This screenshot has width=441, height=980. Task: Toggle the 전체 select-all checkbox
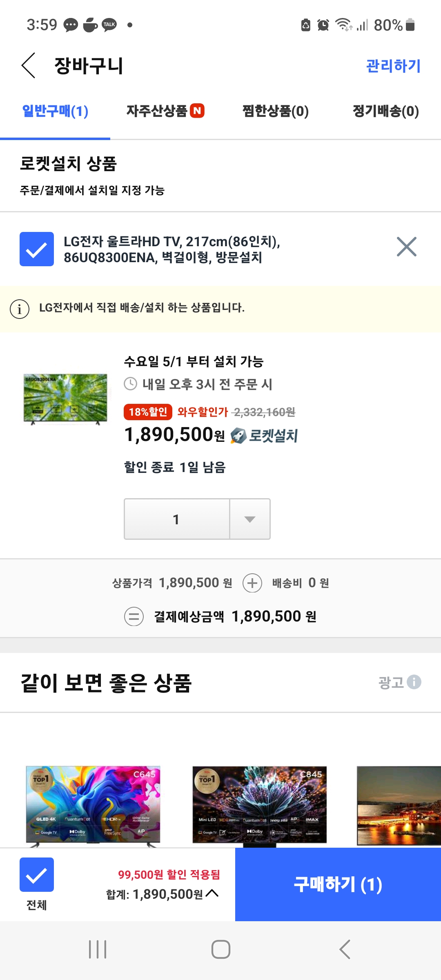[x=37, y=875]
